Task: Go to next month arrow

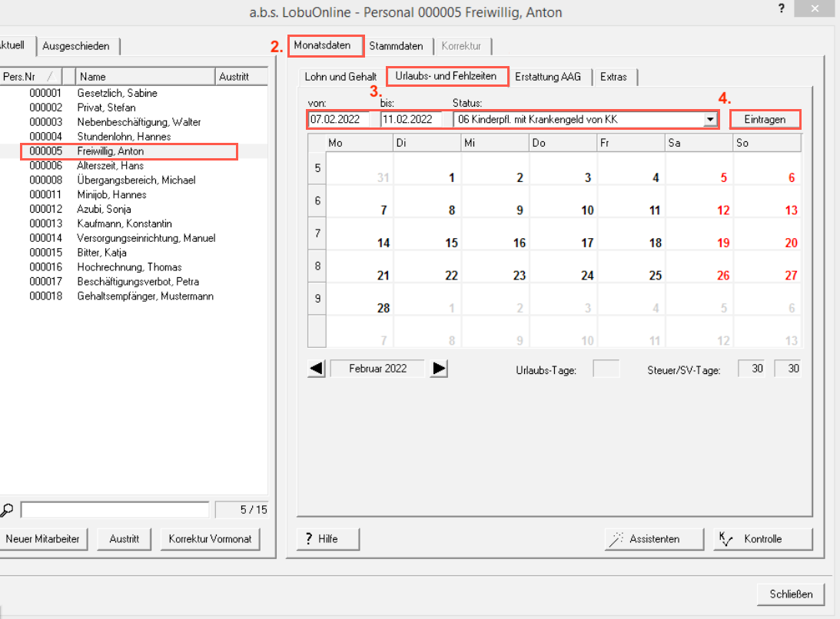Action: click(439, 369)
